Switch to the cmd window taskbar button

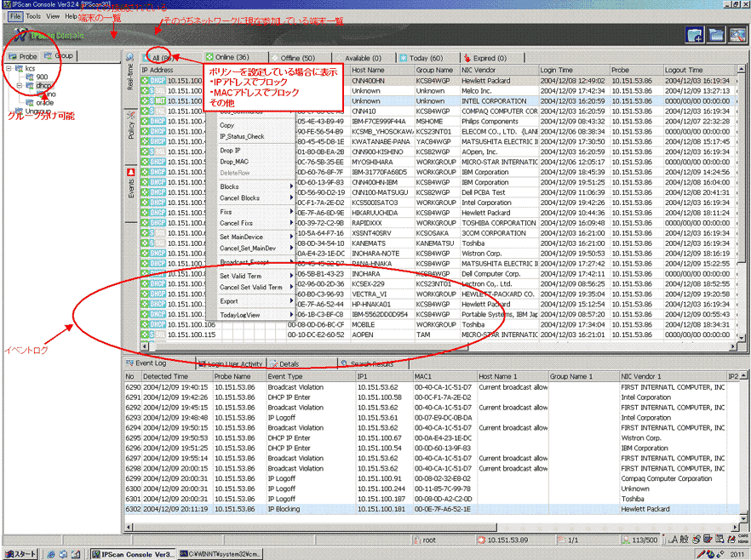point(220,554)
